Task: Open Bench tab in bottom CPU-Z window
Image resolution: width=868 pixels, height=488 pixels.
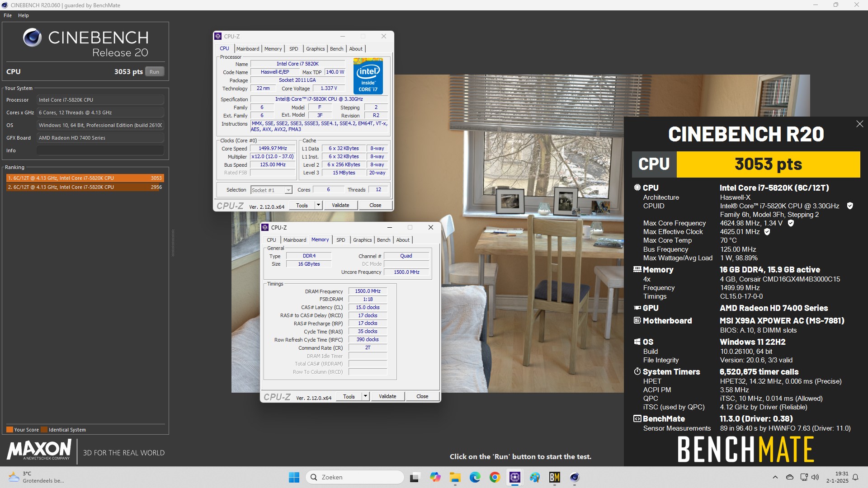Action: click(x=383, y=240)
